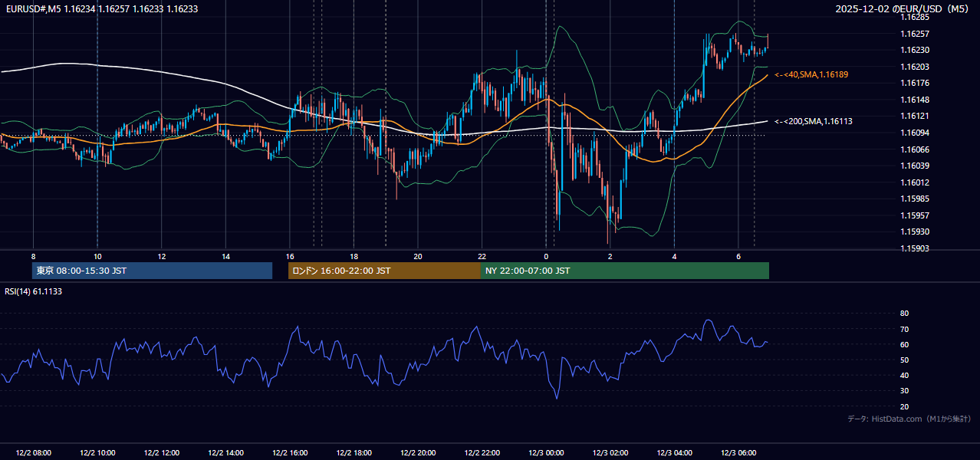Viewport: 980px width, 460px height.
Task: Click RSI scale value 30
Action: tap(905, 390)
